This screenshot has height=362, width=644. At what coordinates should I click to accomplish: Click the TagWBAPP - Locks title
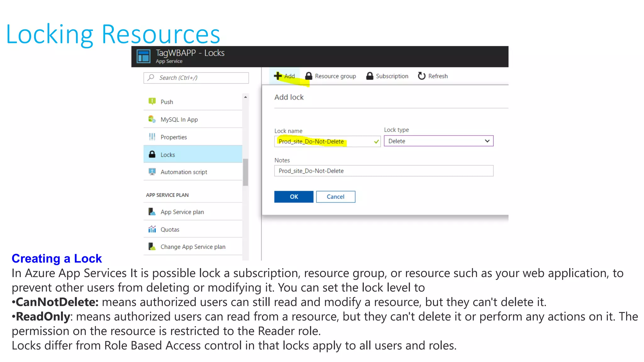coord(190,53)
